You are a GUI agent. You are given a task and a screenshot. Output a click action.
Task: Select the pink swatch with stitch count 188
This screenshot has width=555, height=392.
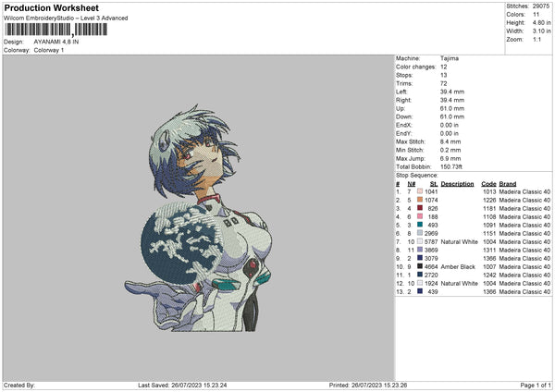click(x=420, y=216)
